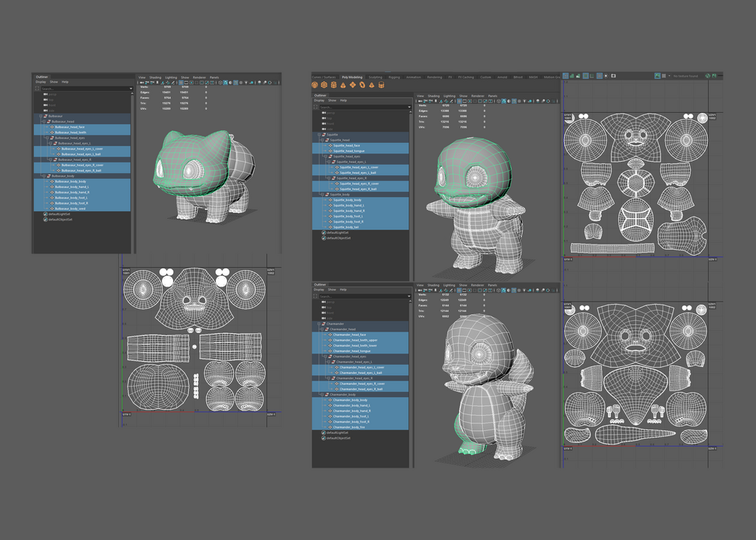Collapse the Charmander_body group
Viewport: 756px width, 540px height.
tap(323, 394)
